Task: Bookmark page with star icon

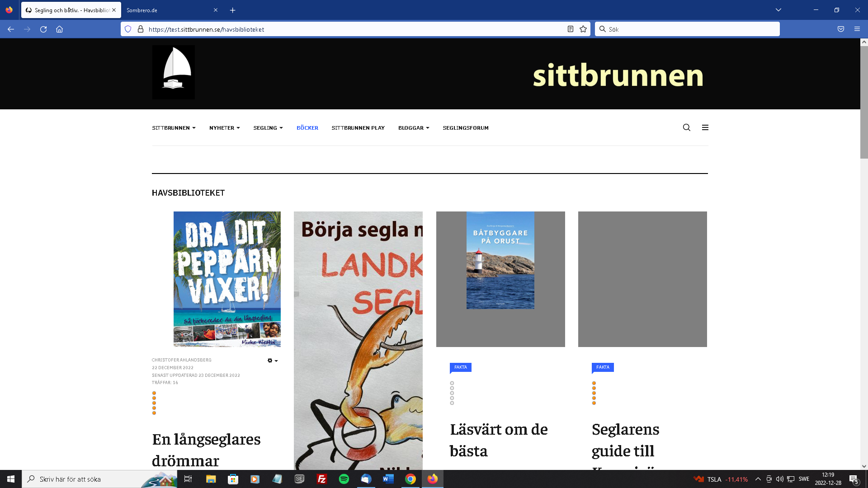Action: pos(583,29)
